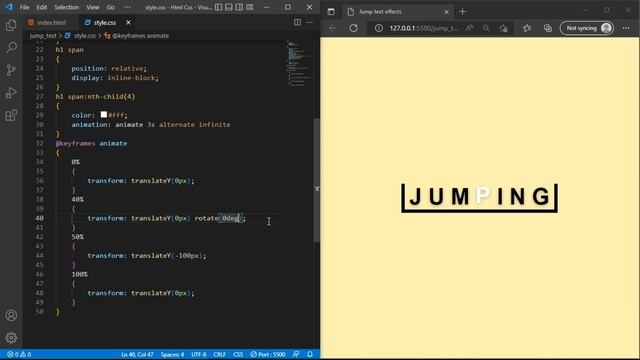Open the Go menu

(111, 7)
